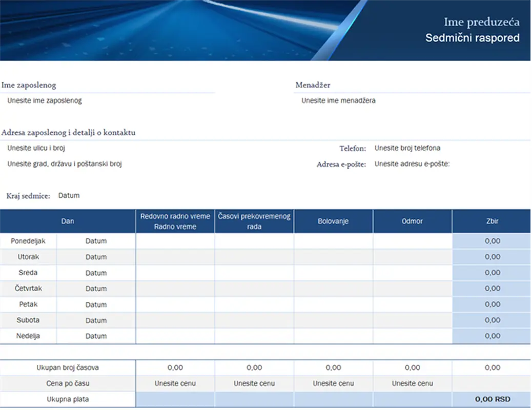Click the 'Unesite ulicu i broj' field
This screenshot has width=532, height=410.
pos(36,149)
